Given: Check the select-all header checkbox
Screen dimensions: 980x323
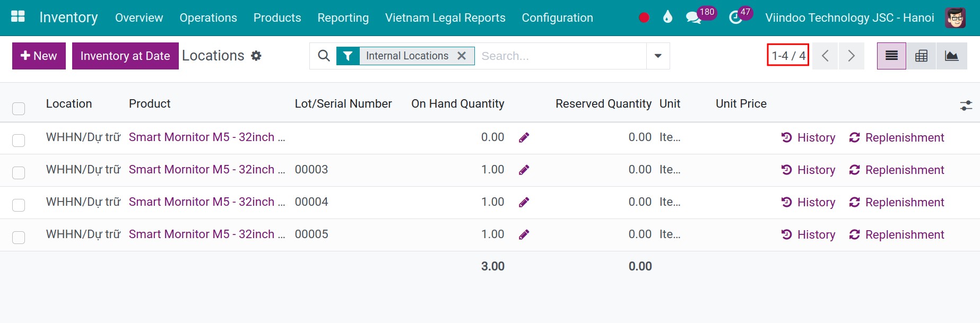Looking at the screenshot, I should 19,109.
